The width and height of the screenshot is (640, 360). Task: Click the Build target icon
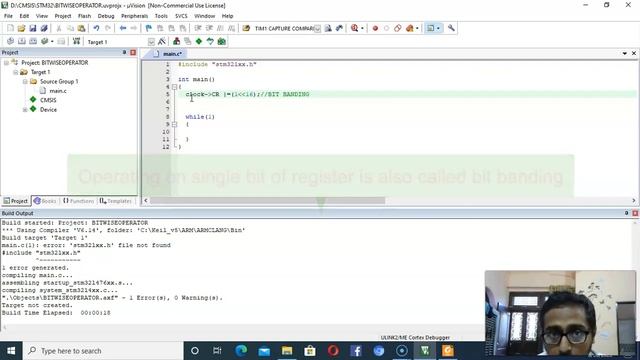coord(22,42)
